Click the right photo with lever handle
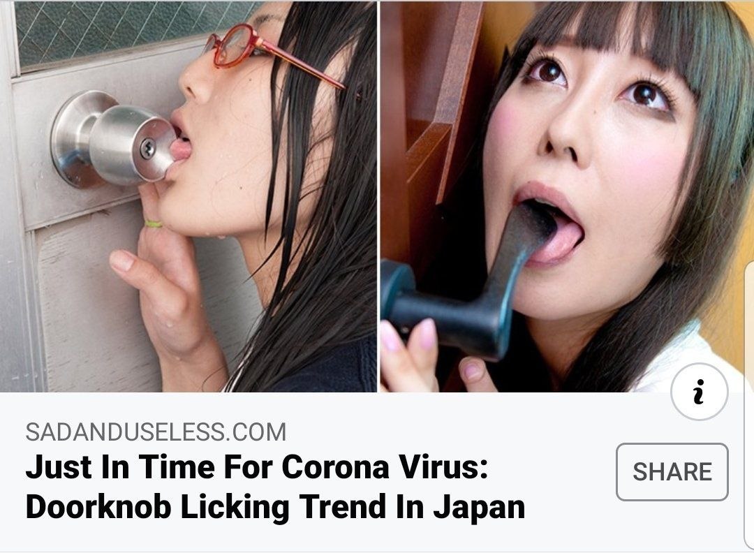The height and width of the screenshot is (560, 754). click(567, 196)
